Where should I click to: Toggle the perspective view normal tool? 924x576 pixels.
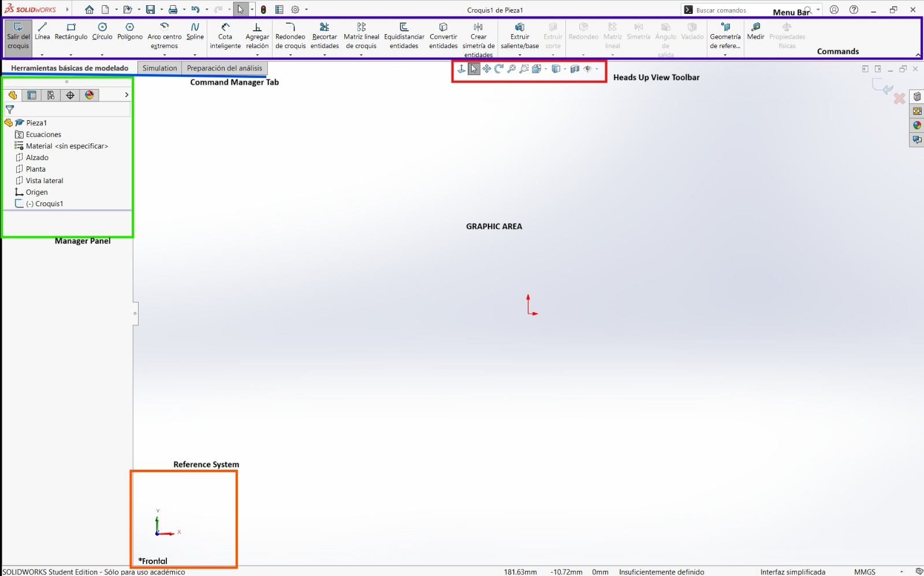[461, 69]
